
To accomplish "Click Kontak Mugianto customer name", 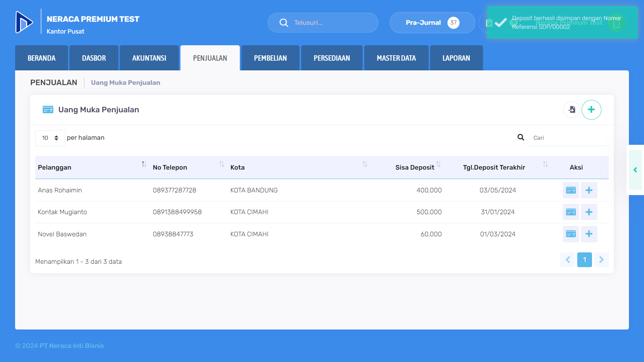I will [62, 212].
